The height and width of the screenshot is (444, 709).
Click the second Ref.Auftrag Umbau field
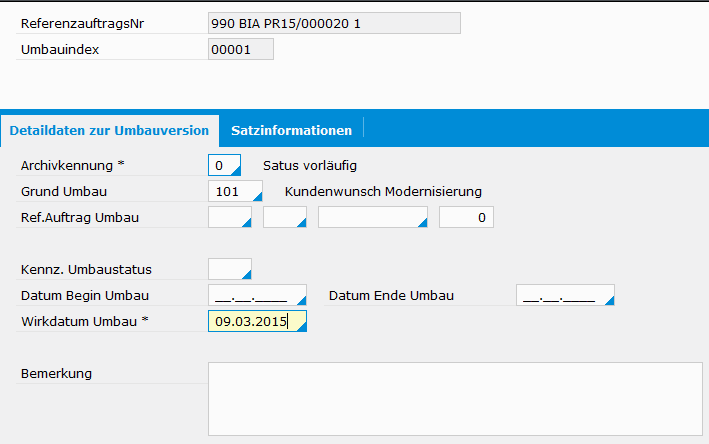(x=284, y=217)
